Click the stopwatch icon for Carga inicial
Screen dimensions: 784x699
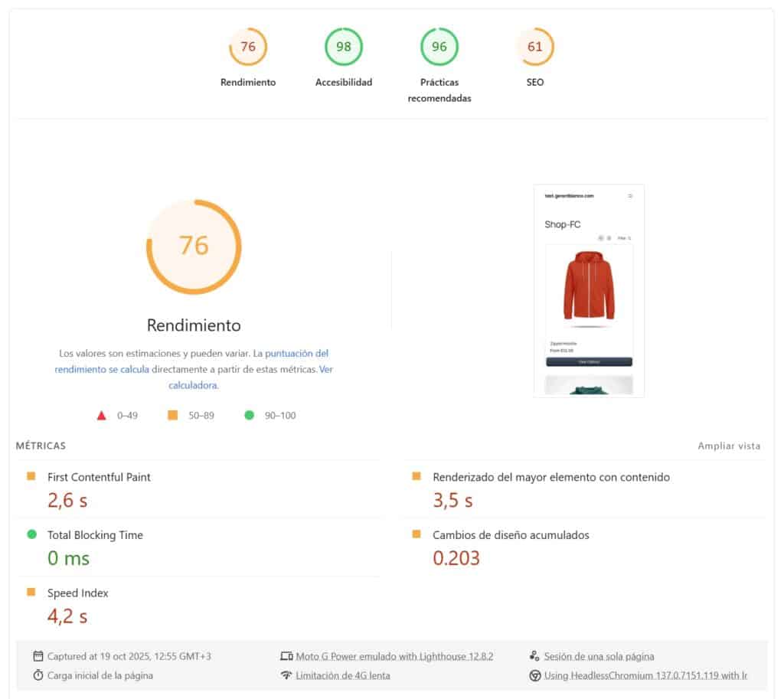(38, 675)
